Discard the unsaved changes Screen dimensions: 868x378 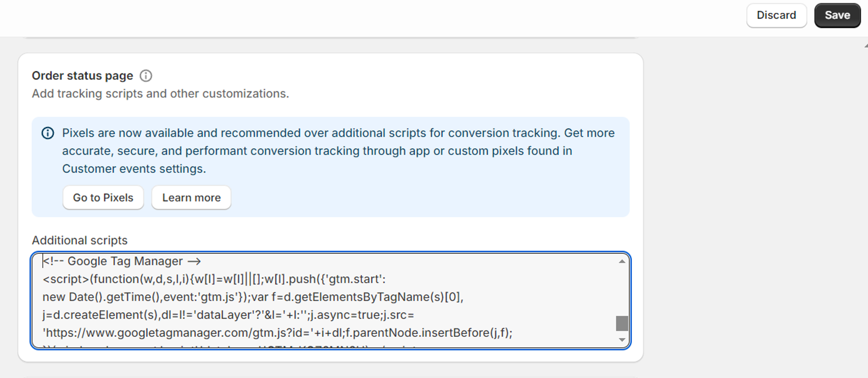pos(776,15)
